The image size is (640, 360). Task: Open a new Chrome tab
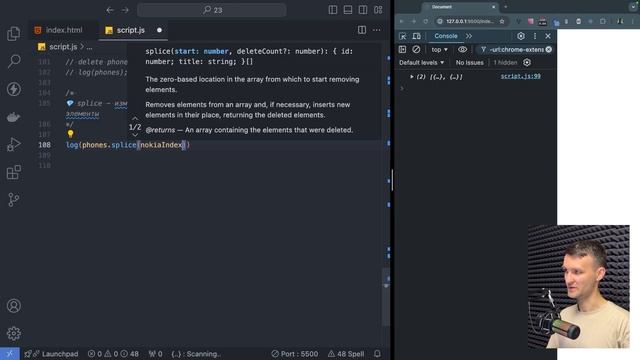pos(506,7)
